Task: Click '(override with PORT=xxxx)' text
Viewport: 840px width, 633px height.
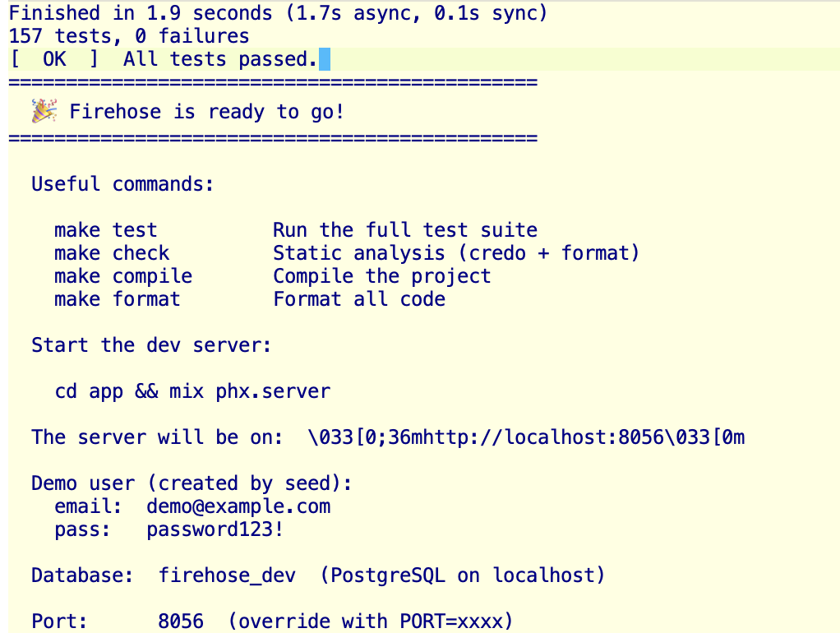Action: 370,621
